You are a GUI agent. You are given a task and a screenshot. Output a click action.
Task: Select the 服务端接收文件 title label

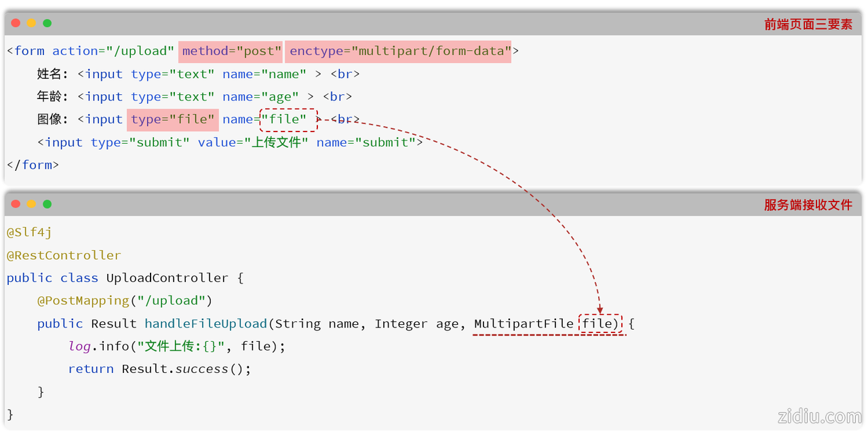coord(808,205)
